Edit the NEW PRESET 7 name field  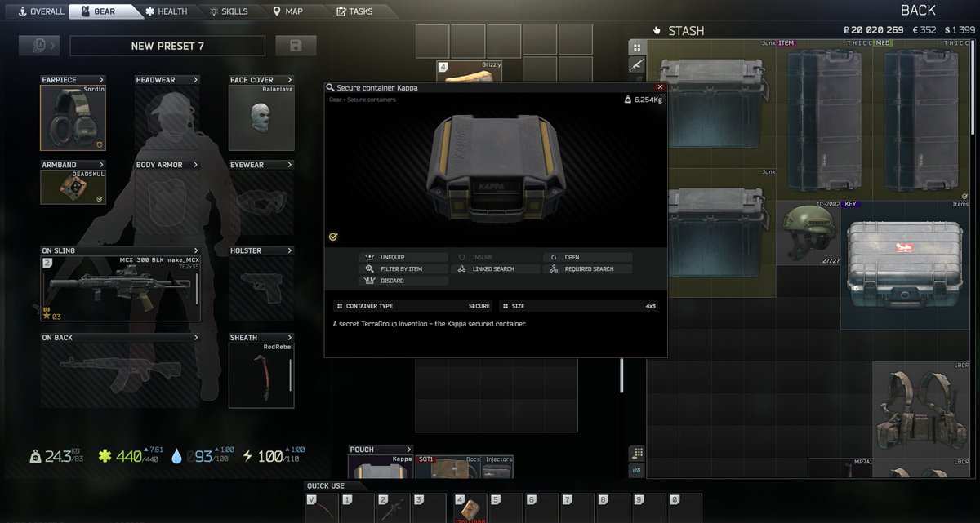click(167, 46)
